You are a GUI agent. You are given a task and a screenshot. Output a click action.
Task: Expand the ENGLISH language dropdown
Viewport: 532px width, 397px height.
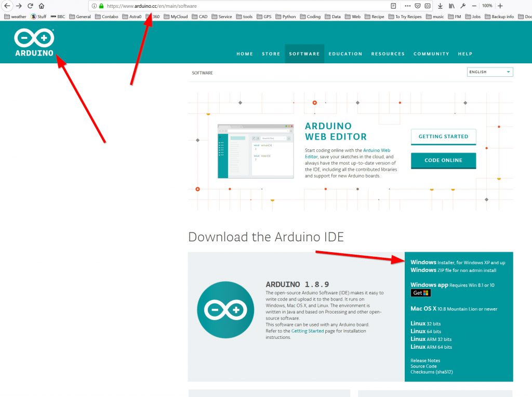point(490,72)
